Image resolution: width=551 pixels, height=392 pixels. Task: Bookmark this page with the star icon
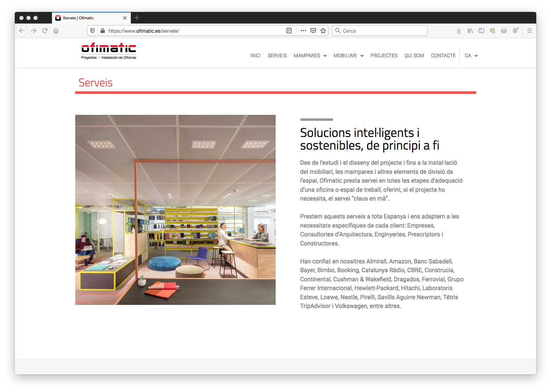[323, 31]
